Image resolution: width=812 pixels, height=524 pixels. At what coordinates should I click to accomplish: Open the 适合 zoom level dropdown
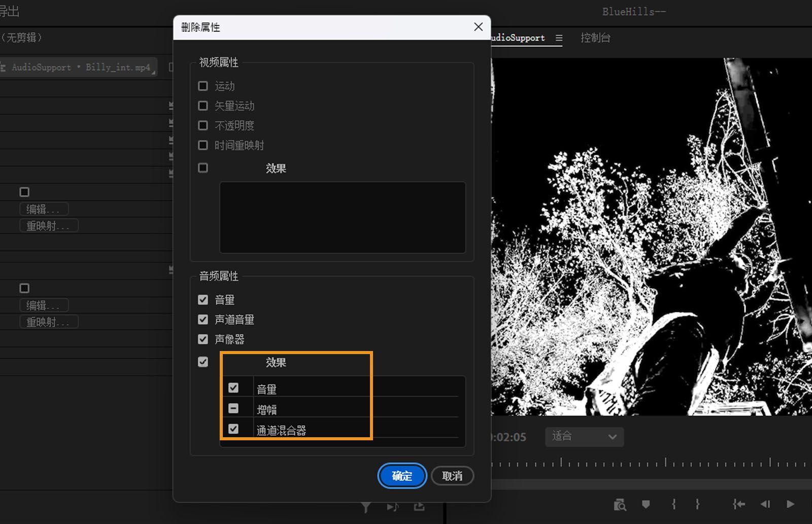(x=584, y=437)
